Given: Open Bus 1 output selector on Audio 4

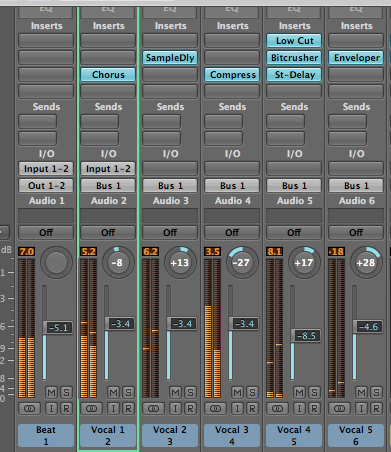Looking at the screenshot, I should click(232, 186).
